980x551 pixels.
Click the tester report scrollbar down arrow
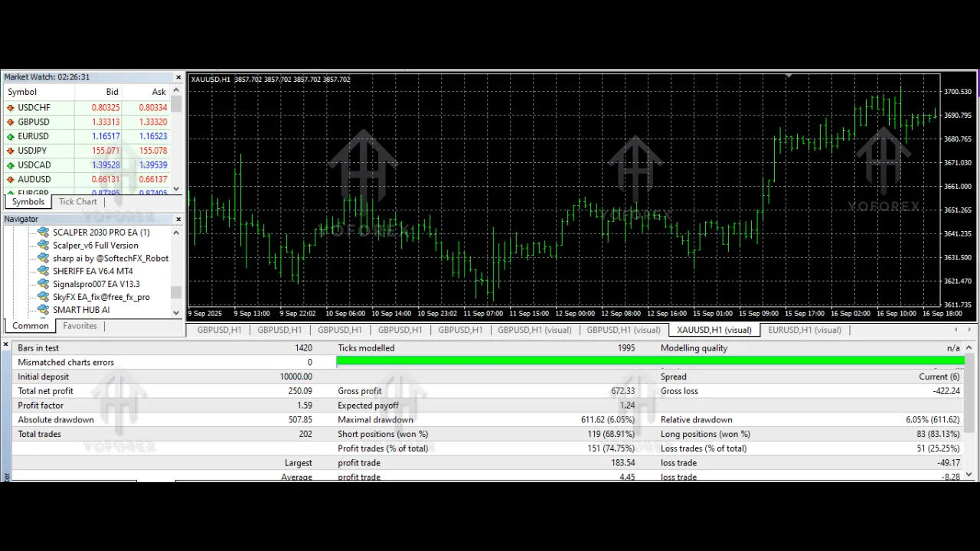point(970,474)
